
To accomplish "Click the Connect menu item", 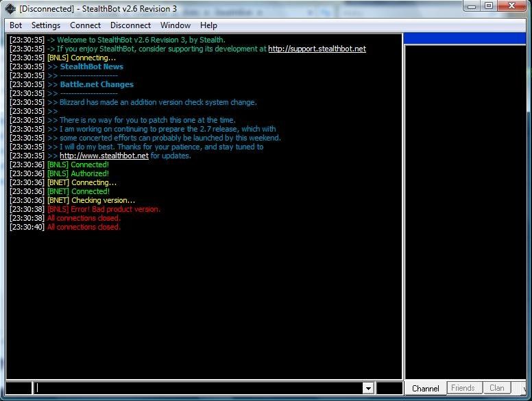I will [x=85, y=25].
